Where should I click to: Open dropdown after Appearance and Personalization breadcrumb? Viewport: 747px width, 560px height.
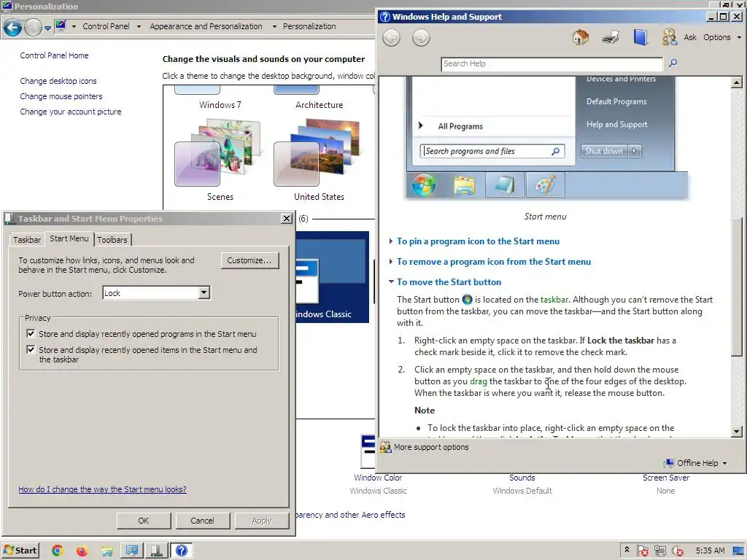[x=274, y=27]
